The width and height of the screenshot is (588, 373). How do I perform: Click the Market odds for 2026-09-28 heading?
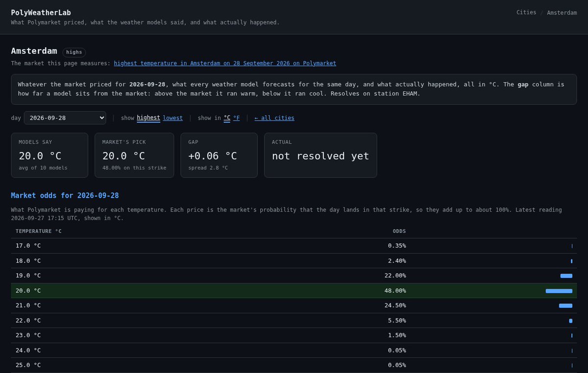(x=65, y=196)
